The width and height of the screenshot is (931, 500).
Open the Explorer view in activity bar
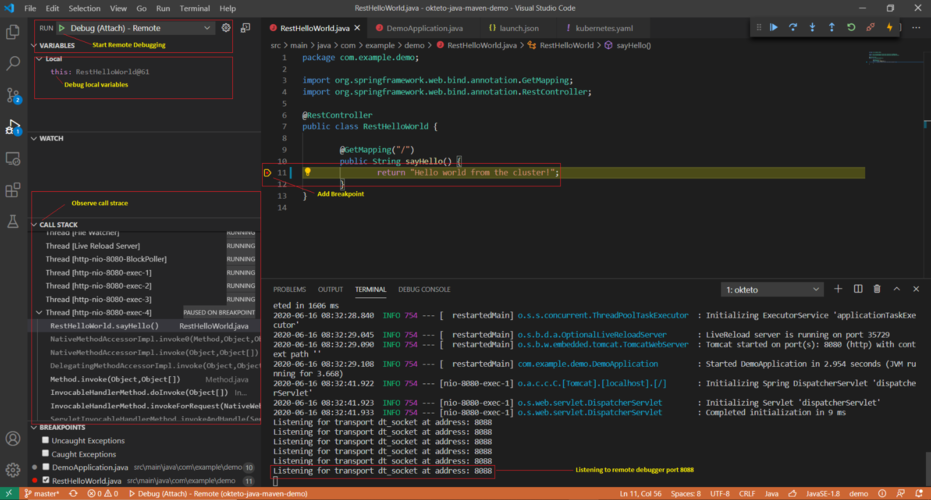tap(12, 31)
